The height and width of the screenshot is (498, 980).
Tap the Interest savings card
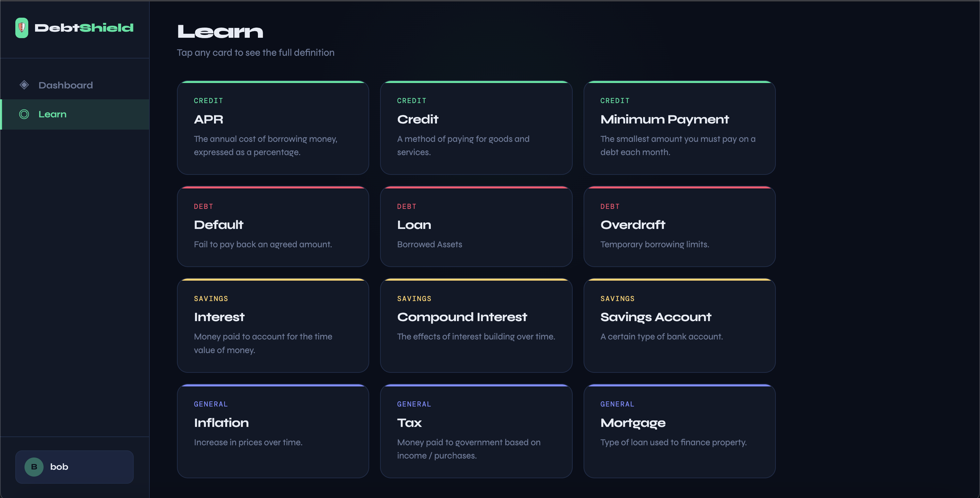tap(273, 326)
